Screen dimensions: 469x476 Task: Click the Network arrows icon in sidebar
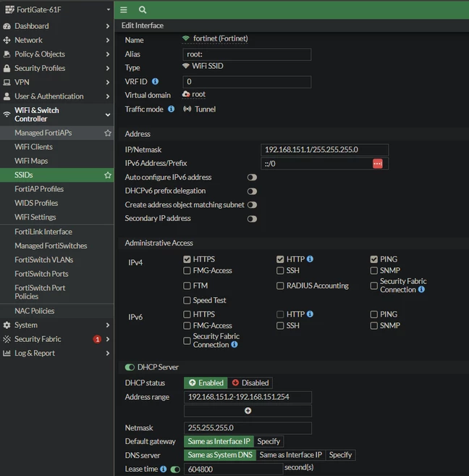pos(7,40)
